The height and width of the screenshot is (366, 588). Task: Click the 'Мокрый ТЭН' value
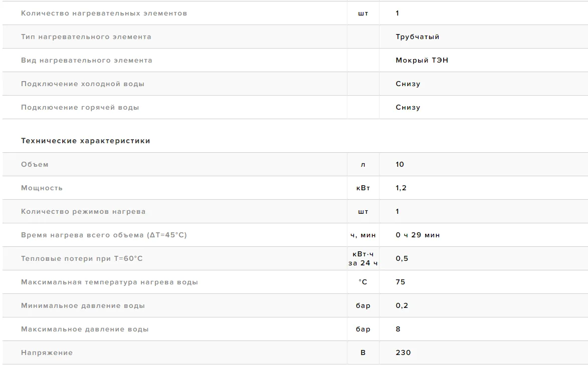[x=422, y=60]
